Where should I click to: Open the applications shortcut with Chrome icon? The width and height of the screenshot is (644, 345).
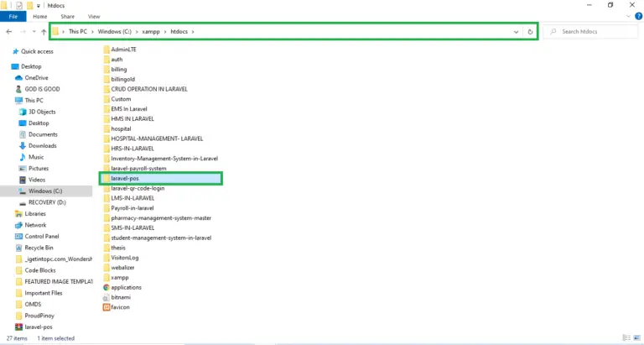pos(126,287)
